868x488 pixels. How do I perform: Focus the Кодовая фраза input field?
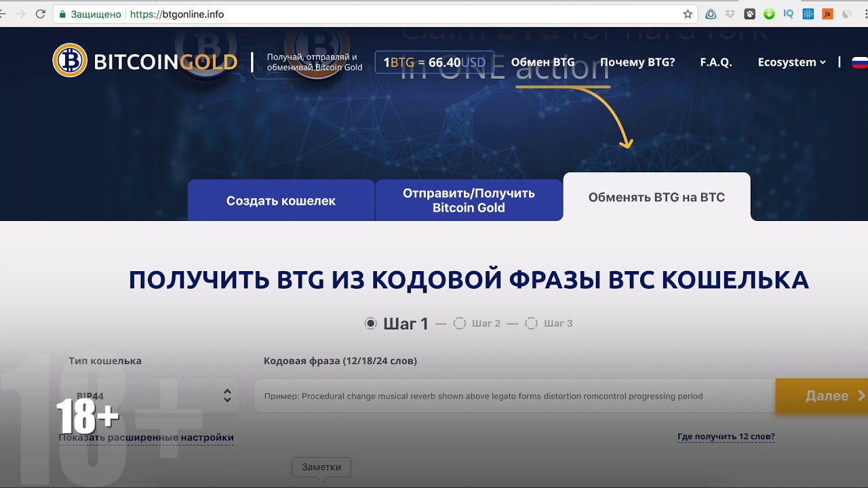point(514,396)
